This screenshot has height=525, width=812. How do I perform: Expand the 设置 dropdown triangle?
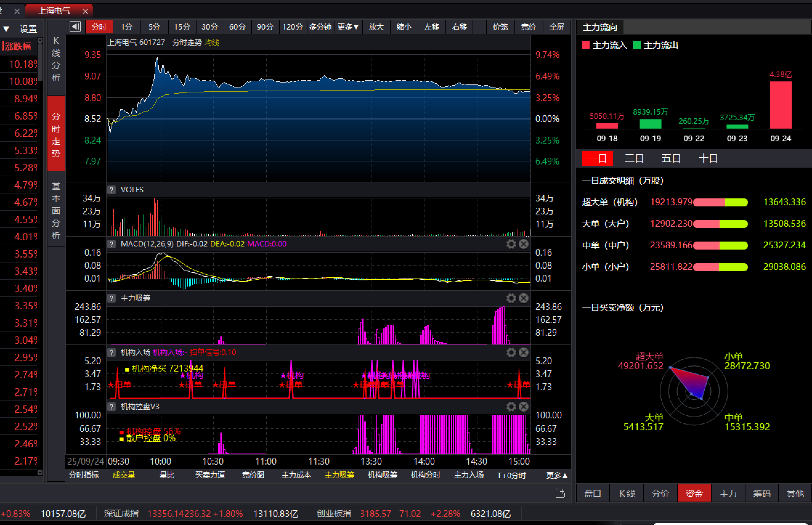pos(6,29)
